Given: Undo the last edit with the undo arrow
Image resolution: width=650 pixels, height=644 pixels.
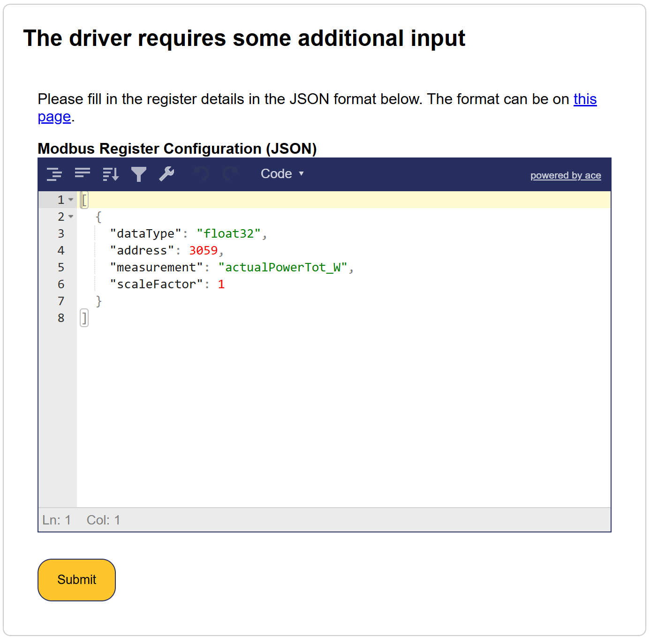Looking at the screenshot, I should [x=201, y=174].
